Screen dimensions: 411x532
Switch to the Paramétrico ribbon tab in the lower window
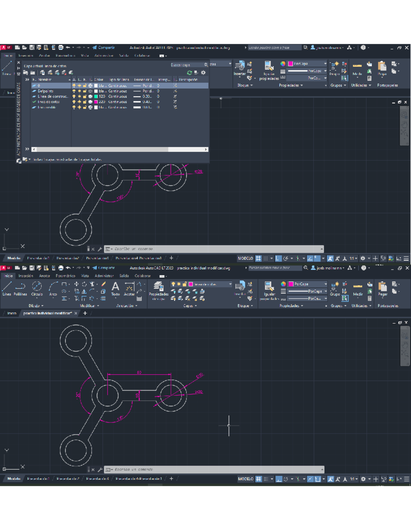[x=65, y=276]
